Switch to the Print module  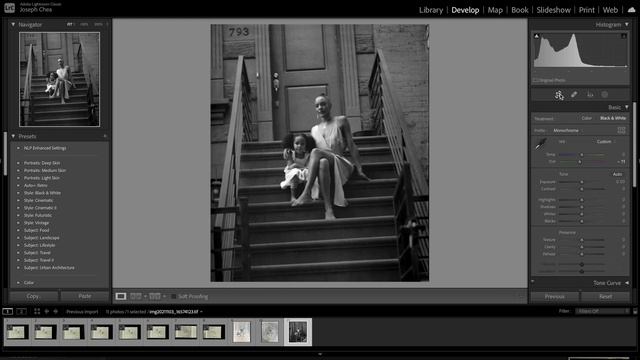click(x=587, y=10)
